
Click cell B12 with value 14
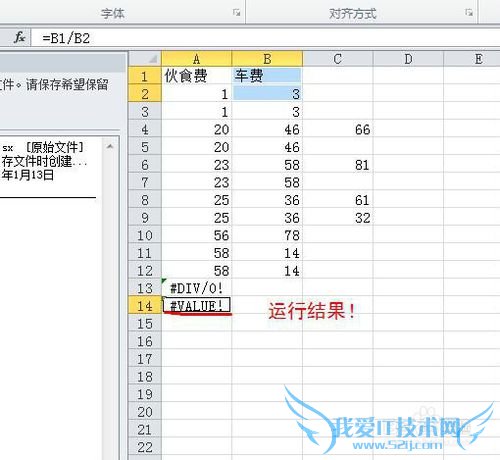click(x=267, y=270)
